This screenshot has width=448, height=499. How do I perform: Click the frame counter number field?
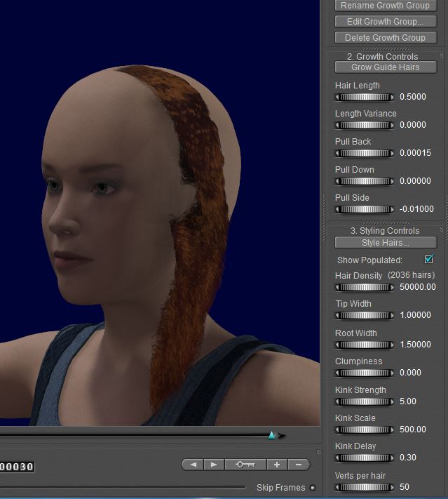click(x=16, y=467)
